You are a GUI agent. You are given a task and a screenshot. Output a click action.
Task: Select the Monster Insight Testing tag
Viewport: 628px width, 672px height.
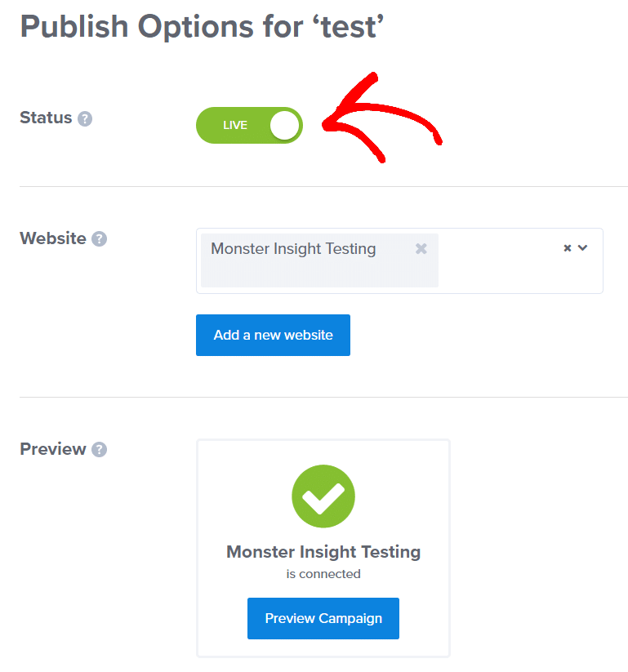293,248
